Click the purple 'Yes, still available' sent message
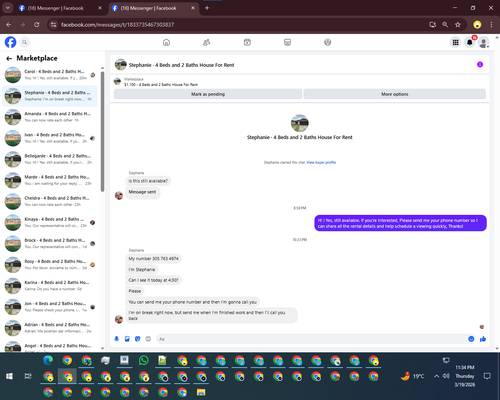 click(x=400, y=223)
